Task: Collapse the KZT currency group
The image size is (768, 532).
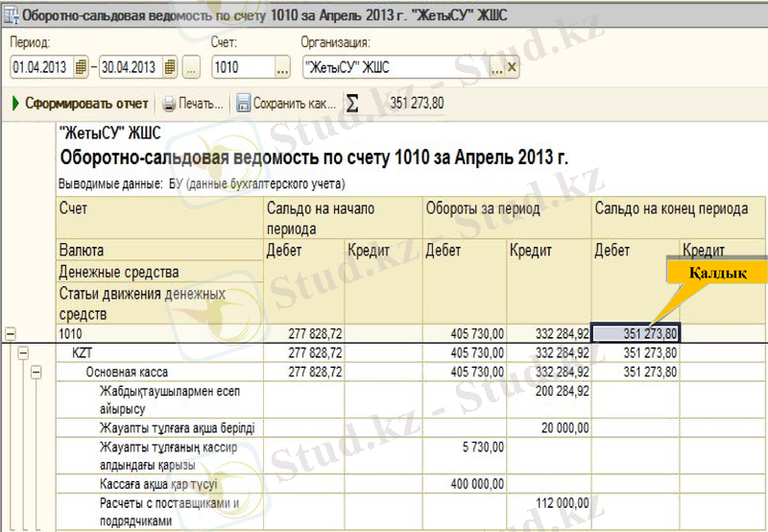Action: 24,352
